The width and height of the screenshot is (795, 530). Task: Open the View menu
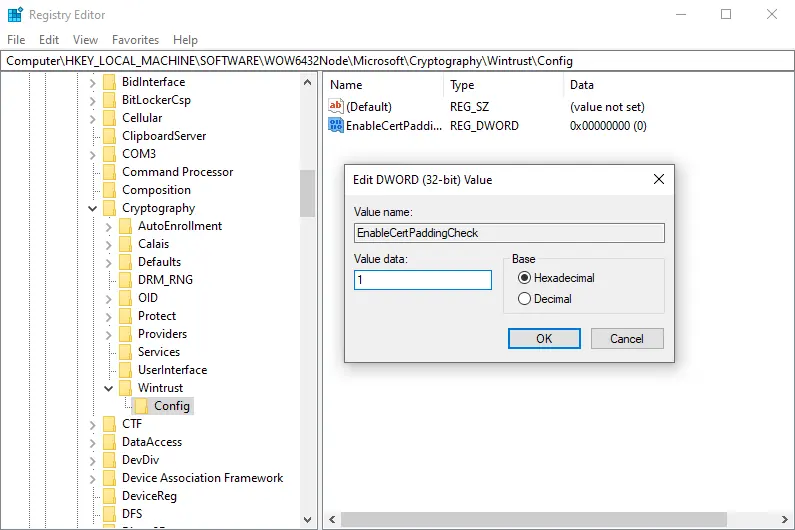coord(85,40)
